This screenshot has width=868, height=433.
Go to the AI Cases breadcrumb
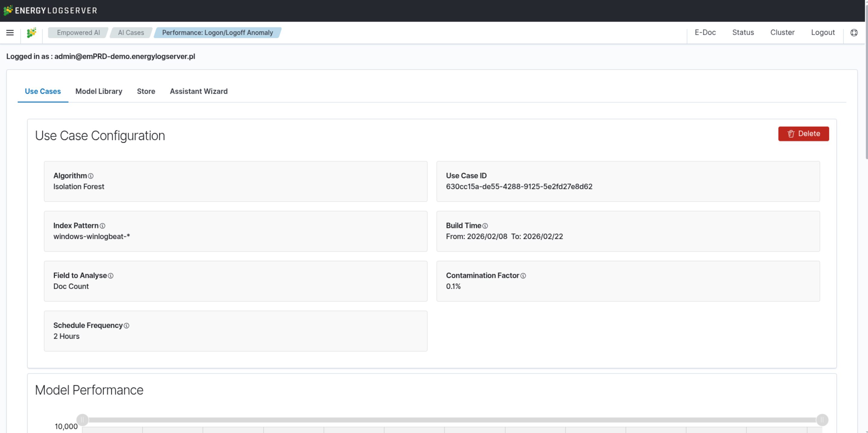131,33
